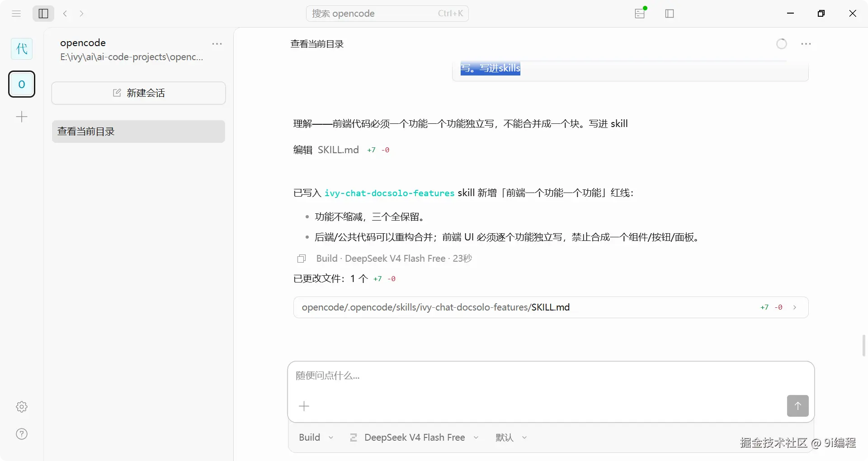This screenshot has height=461, width=868.
Task: Click the session title 查看当前目录 header
Action: (x=317, y=44)
